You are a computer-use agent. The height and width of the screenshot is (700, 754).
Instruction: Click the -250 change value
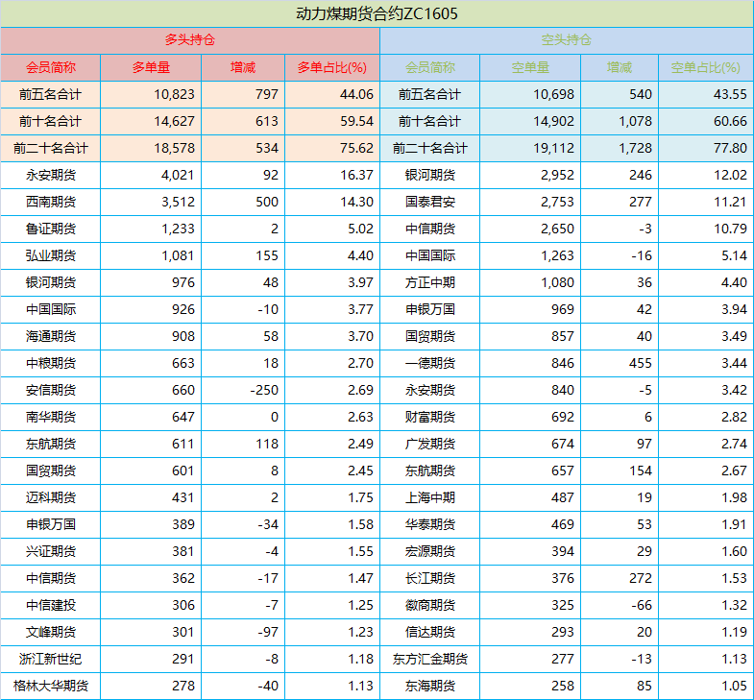pos(264,391)
